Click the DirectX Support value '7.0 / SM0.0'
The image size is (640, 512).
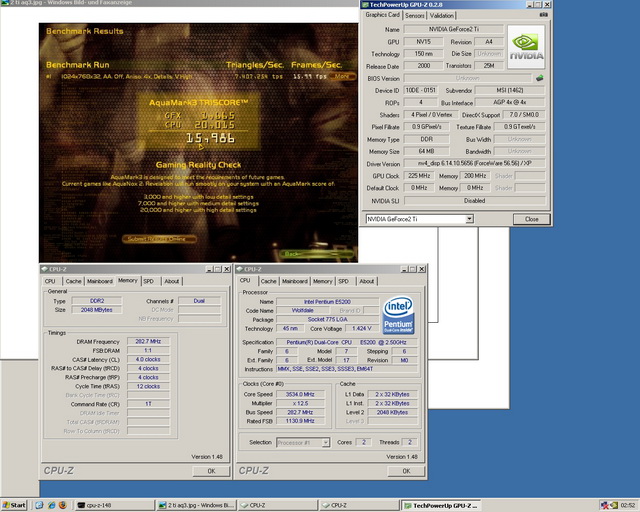pyautogui.click(x=524, y=115)
